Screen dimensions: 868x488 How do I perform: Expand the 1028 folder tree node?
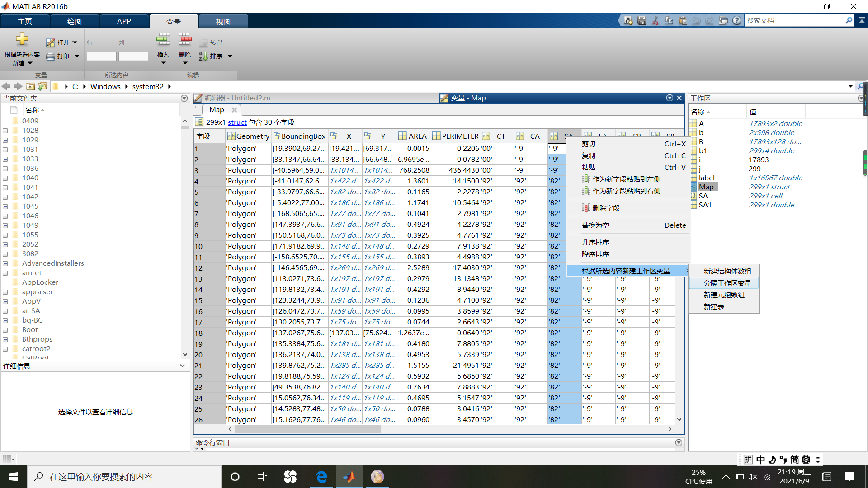click(5, 131)
